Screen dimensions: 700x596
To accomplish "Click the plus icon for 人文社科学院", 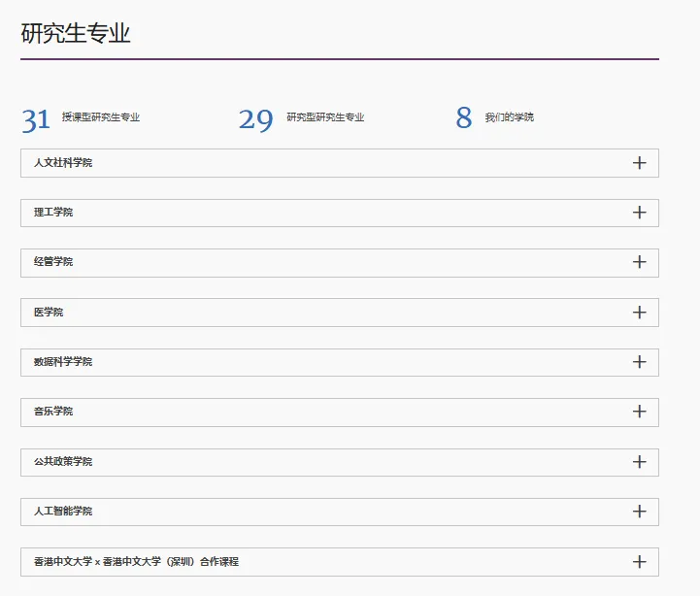I will click(639, 163).
